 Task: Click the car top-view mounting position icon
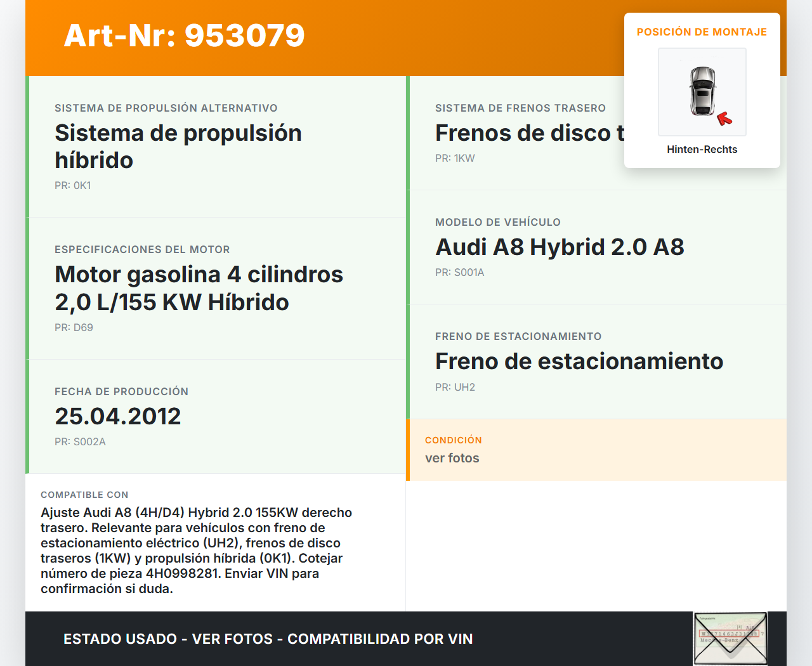pyautogui.click(x=702, y=92)
